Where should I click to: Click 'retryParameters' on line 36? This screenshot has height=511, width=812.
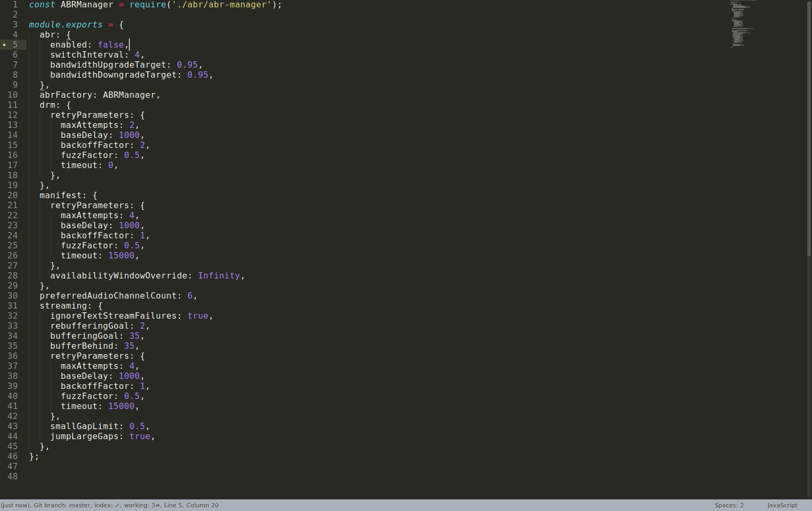coord(90,356)
